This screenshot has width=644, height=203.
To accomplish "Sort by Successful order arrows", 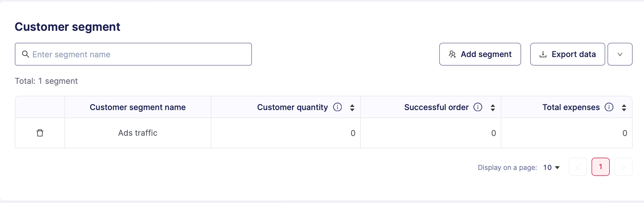I will [493, 107].
